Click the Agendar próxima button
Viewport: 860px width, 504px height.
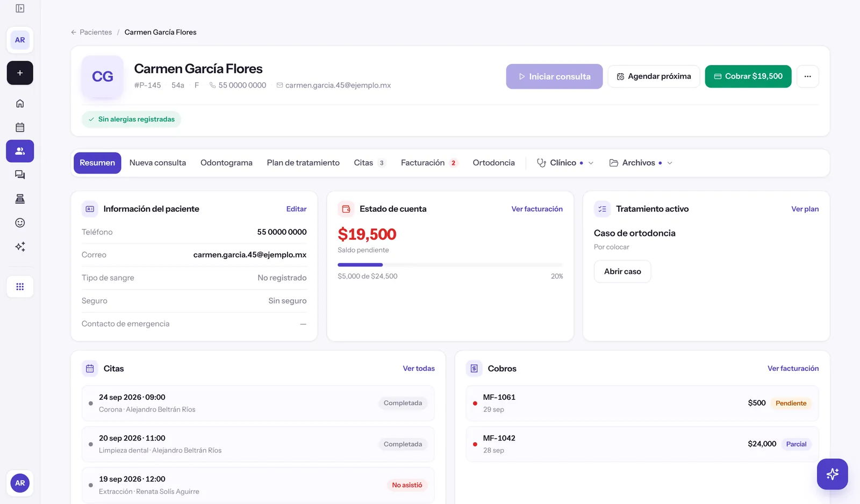pos(654,76)
